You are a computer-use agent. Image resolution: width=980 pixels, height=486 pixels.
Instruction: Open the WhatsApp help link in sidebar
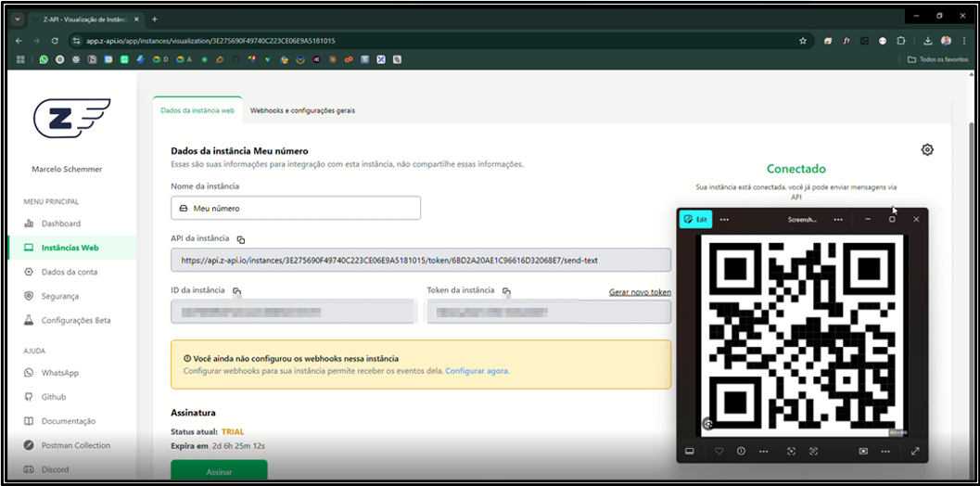(60, 373)
